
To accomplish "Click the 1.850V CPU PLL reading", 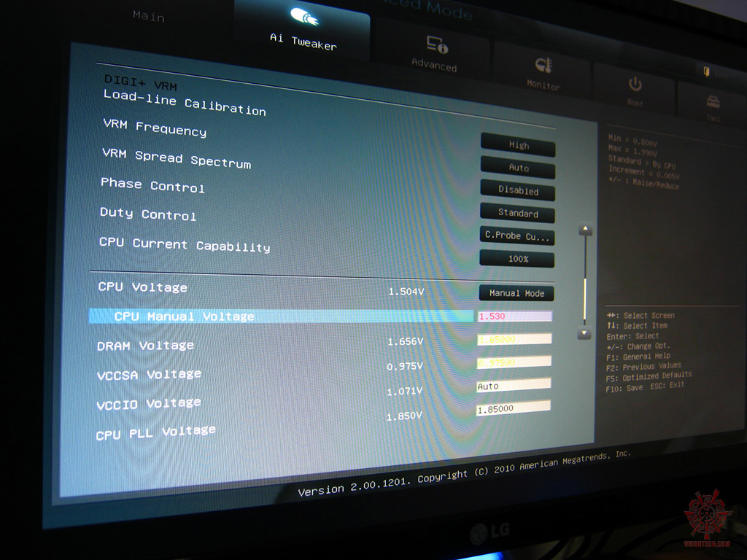I will point(404,416).
